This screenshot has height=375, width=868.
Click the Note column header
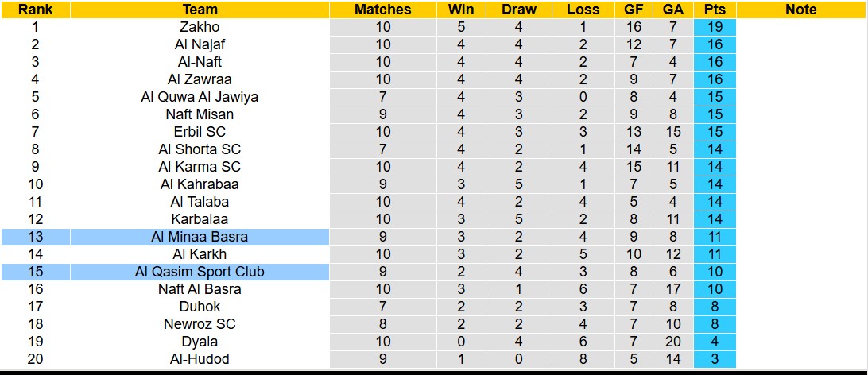pos(800,10)
